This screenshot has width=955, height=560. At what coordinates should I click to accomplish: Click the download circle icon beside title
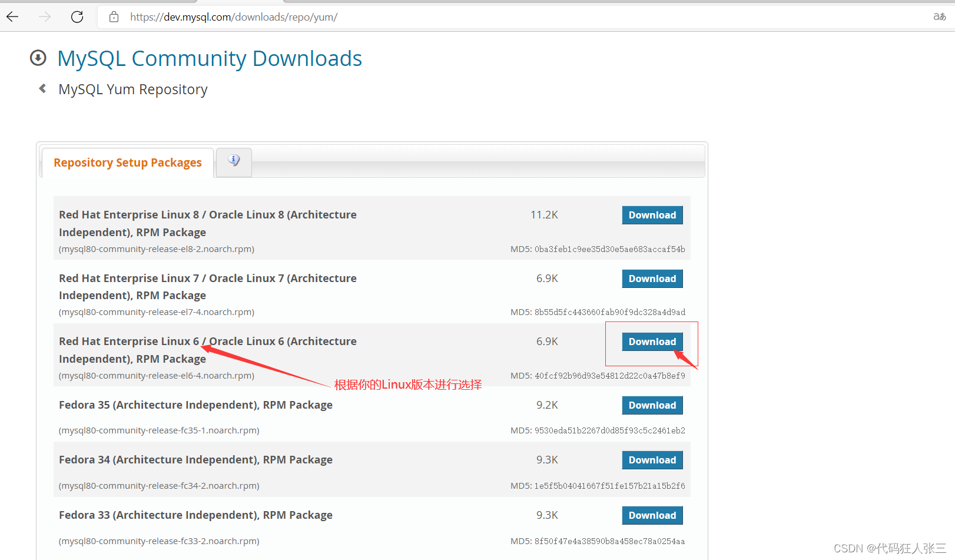pos(38,58)
